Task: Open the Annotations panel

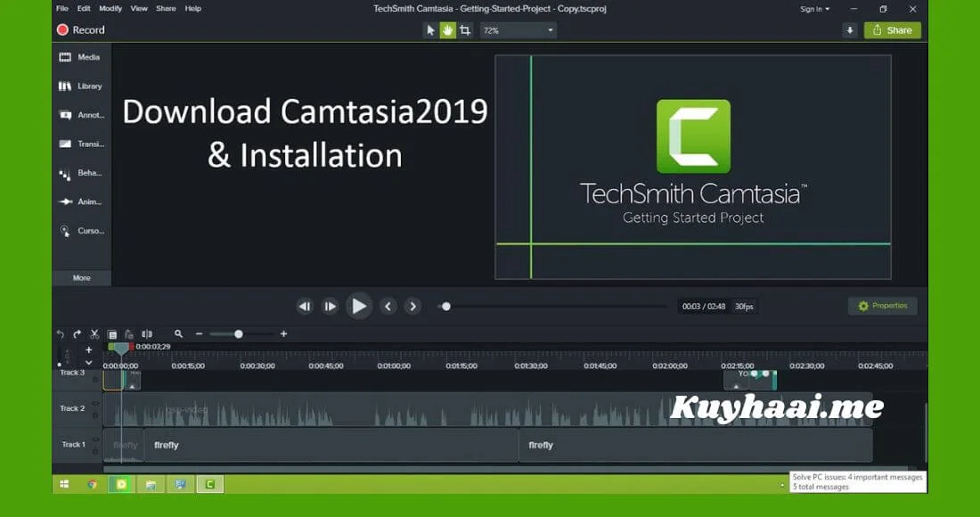Action: (x=80, y=115)
